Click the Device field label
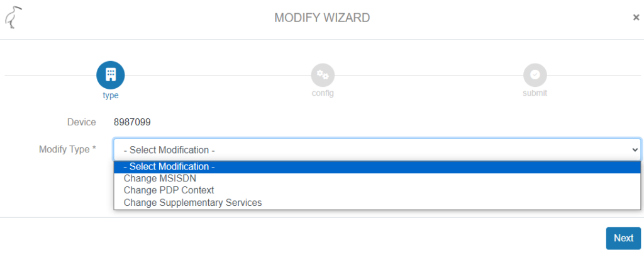The width and height of the screenshot is (644, 255). pyautogui.click(x=82, y=122)
